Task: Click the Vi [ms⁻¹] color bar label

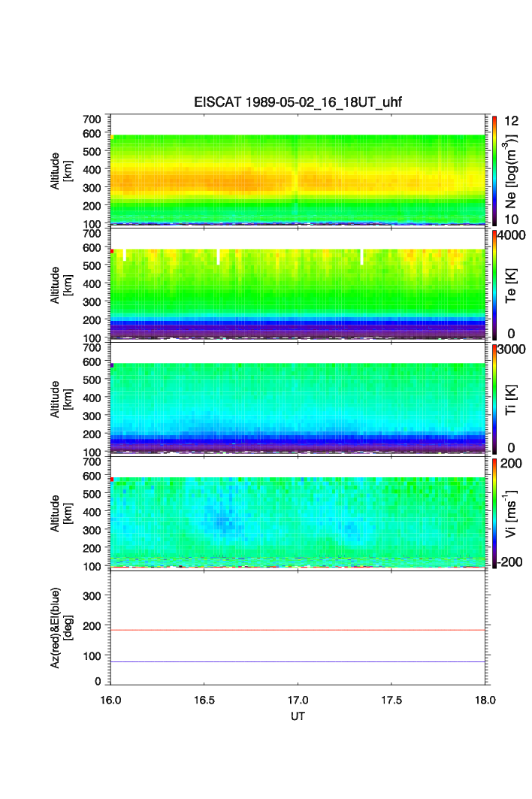Action: [x=513, y=513]
